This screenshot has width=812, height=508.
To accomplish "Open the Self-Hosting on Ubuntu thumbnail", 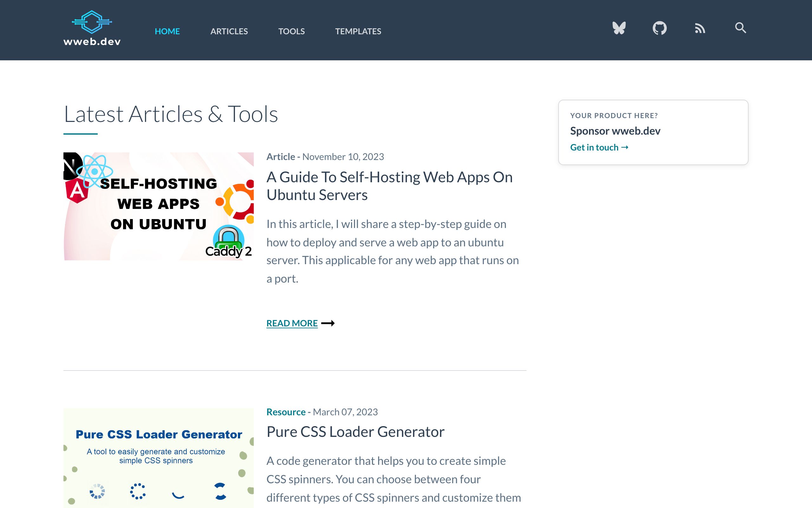I will tap(158, 206).
